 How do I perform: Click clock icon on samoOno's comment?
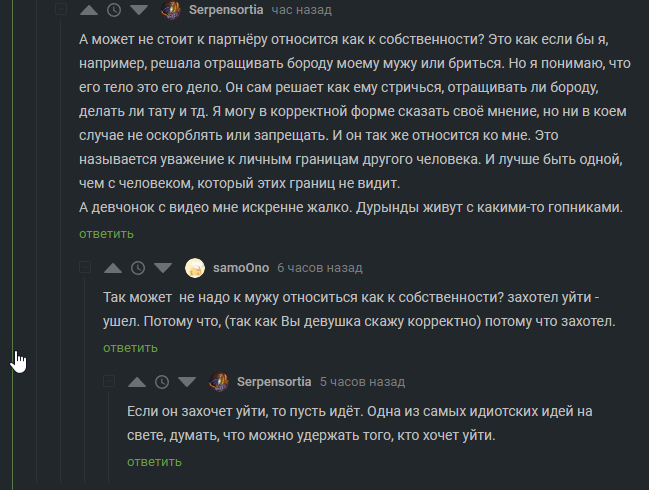point(137,268)
